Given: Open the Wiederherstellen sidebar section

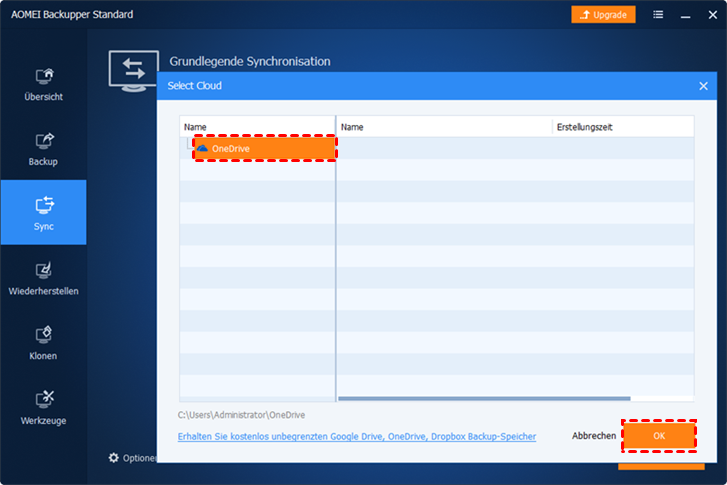Looking at the screenshot, I should (44, 279).
